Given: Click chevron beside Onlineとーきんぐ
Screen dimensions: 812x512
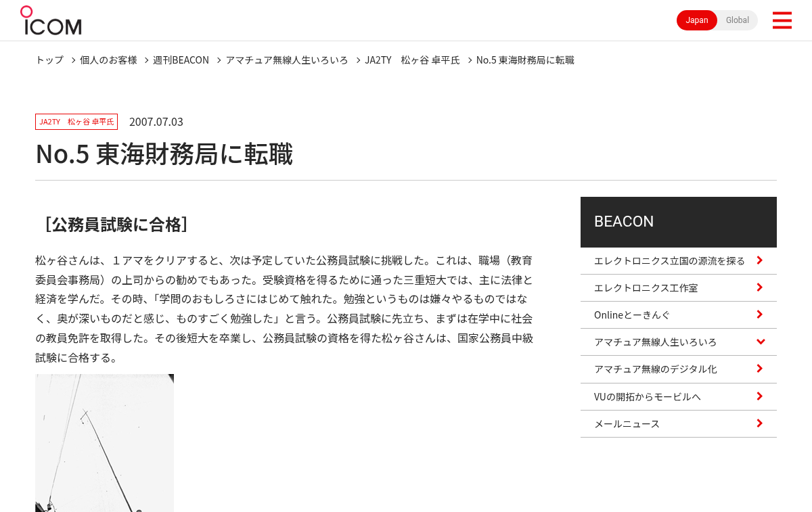Looking at the screenshot, I should 760,315.
